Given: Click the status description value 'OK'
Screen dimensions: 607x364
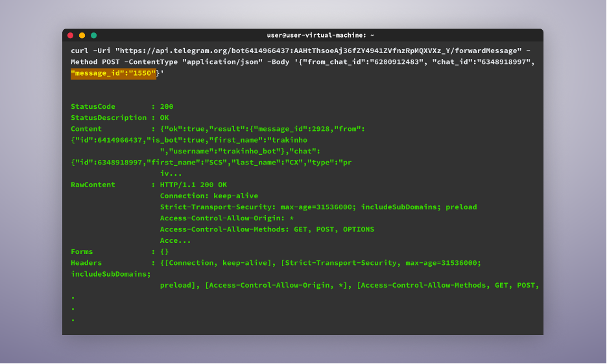Looking at the screenshot, I should (165, 118).
